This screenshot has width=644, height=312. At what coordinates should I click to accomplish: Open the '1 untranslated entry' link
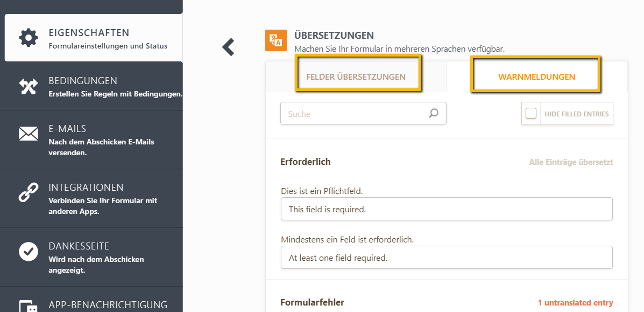576,302
